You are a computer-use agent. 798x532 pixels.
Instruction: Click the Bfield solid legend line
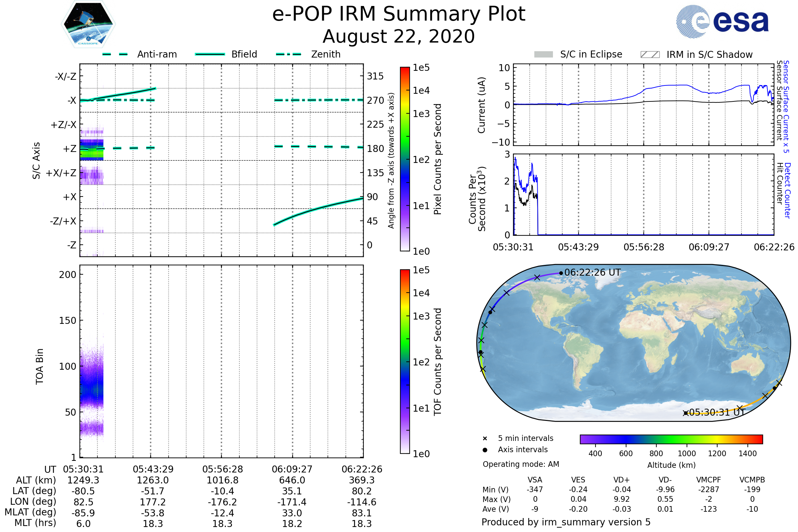pos(210,54)
